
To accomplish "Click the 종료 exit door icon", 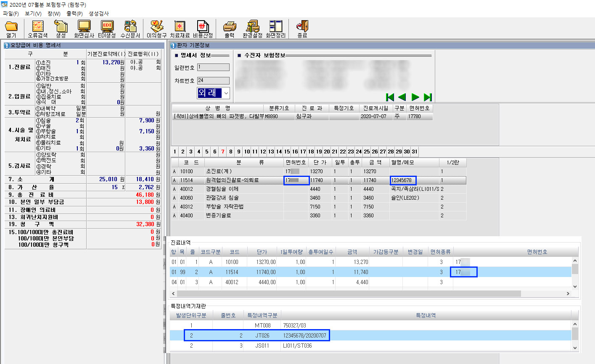I will pyautogui.click(x=302, y=27).
